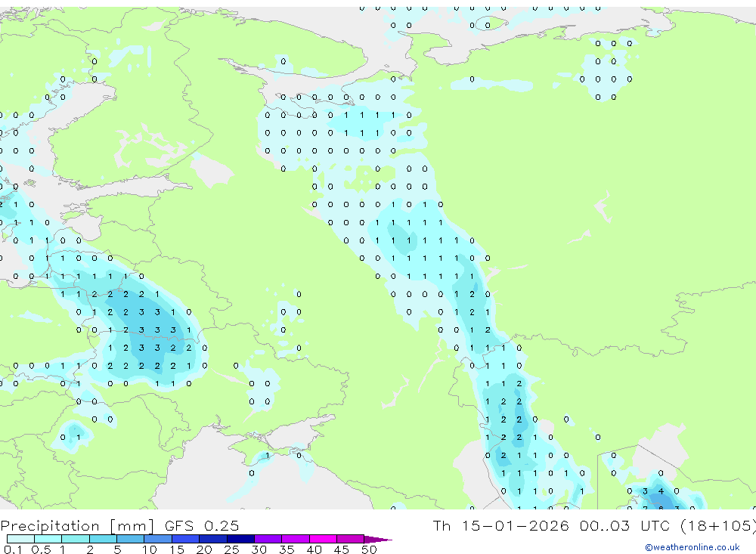Select the 30–35 mm purple swatch
This screenshot has width=756, height=554.
[x=268, y=539]
